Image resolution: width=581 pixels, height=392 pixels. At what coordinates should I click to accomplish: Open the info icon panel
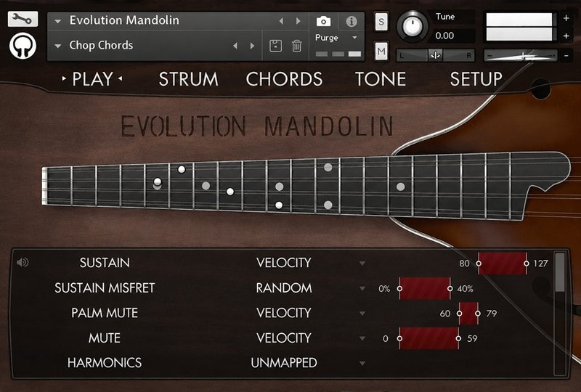click(351, 22)
